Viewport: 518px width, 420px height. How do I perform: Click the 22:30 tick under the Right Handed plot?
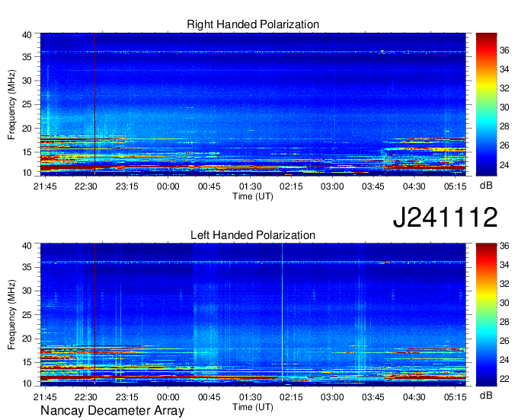[x=86, y=186]
